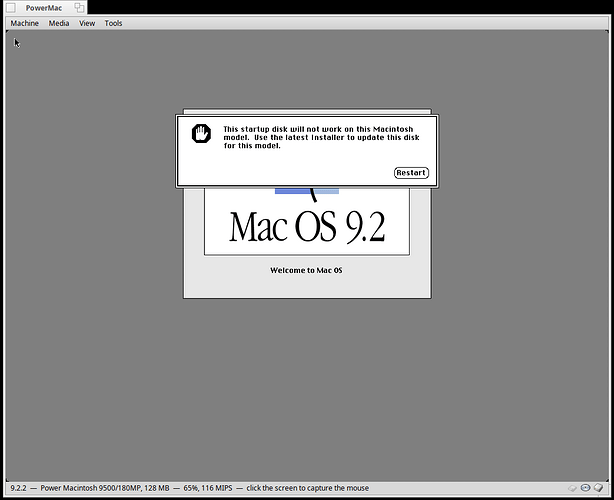Click the CD-ROM status icon
The height and width of the screenshot is (500, 614).
point(585,488)
